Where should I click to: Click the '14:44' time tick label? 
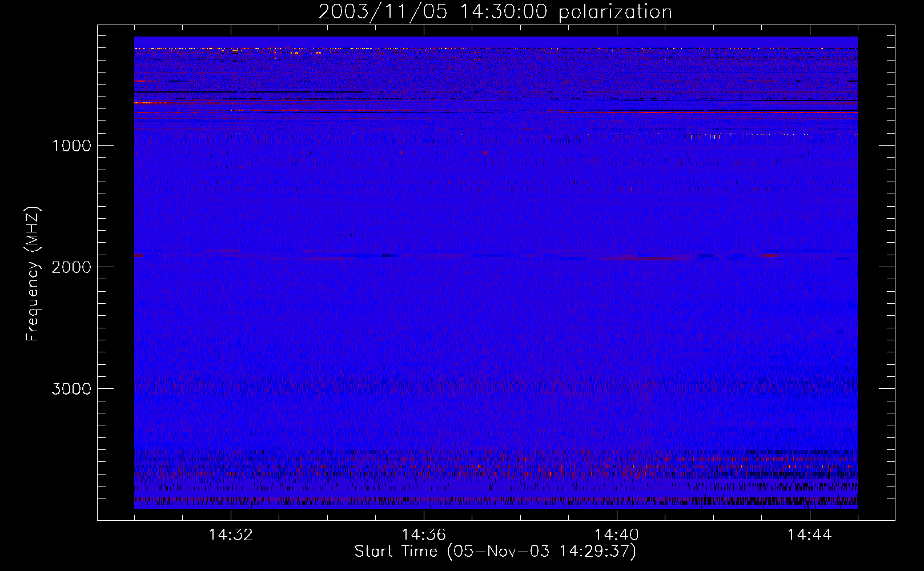(809, 535)
